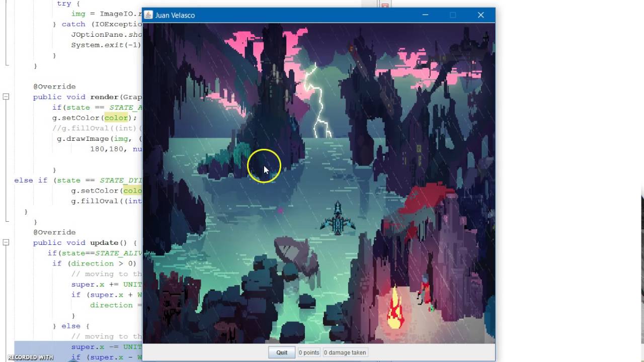The image size is (644, 362).
Task: Click the 'public void update() {' code line
Action: [x=85, y=243]
